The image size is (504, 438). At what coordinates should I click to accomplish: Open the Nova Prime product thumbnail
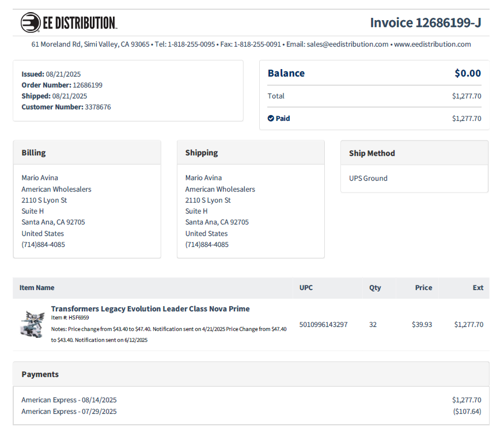coord(32,324)
